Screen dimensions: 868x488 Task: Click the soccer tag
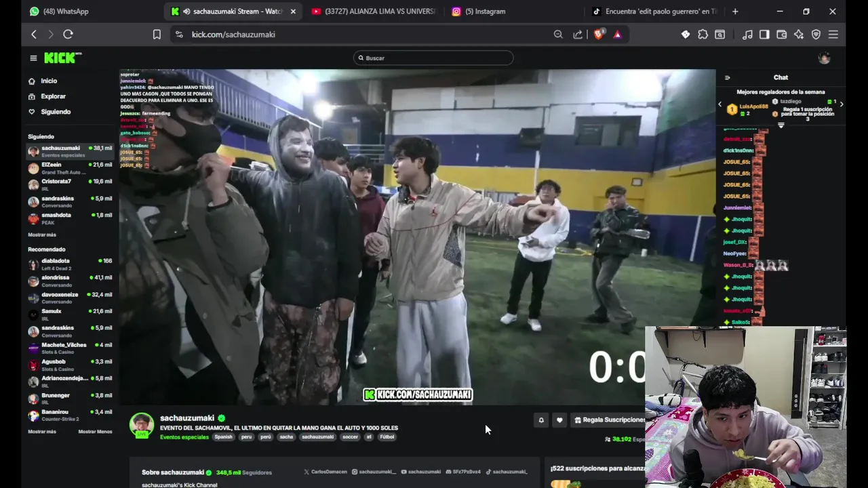pos(350,437)
